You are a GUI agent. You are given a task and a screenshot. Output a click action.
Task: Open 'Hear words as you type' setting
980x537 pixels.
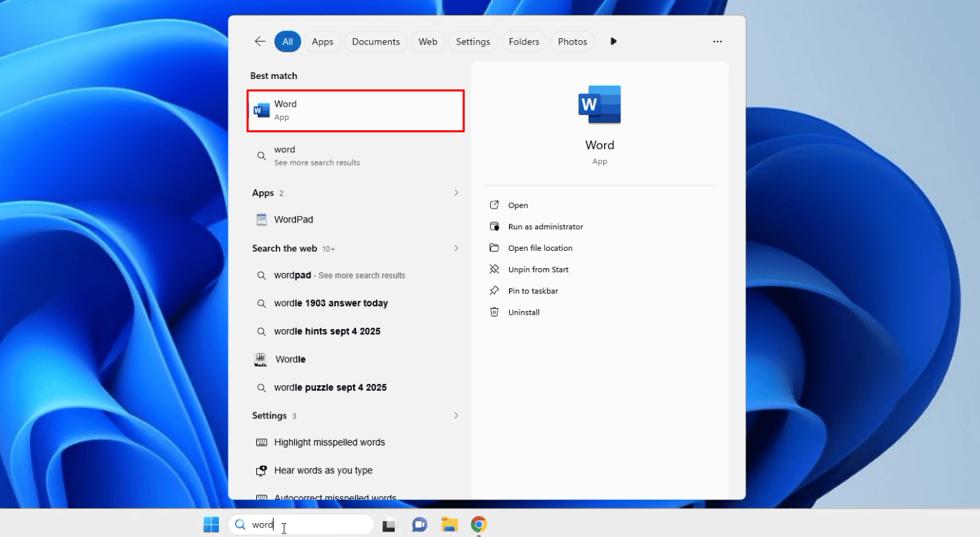coord(356,470)
